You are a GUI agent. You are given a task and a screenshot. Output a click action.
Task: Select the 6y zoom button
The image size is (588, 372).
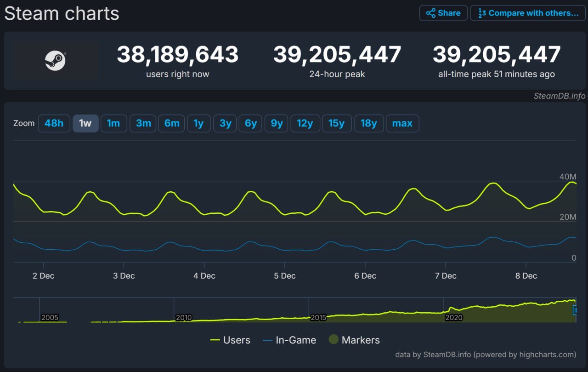tap(251, 123)
